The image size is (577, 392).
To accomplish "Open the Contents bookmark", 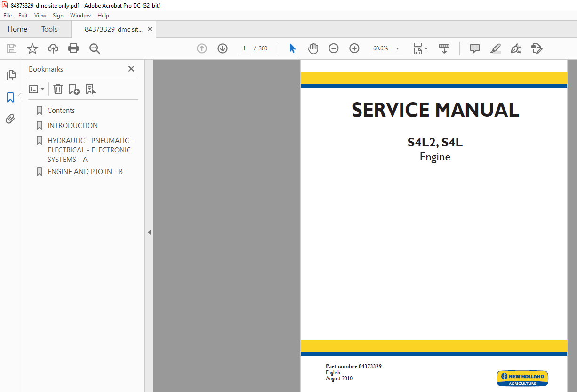I will [x=61, y=111].
